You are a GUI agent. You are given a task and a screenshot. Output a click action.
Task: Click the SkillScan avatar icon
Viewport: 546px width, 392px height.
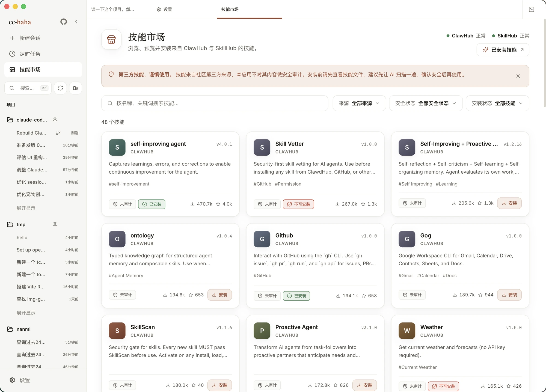point(117,331)
